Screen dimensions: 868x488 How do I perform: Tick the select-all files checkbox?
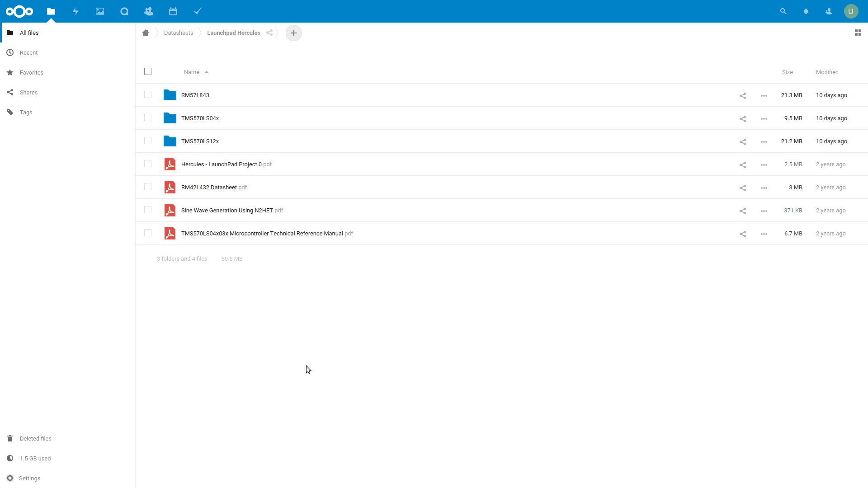click(148, 71)
